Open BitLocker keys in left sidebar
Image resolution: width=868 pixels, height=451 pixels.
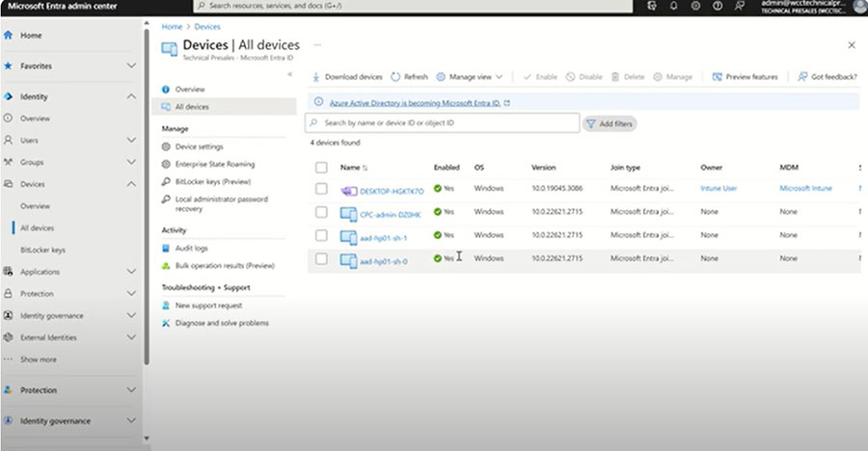click(x=42, y=251)
